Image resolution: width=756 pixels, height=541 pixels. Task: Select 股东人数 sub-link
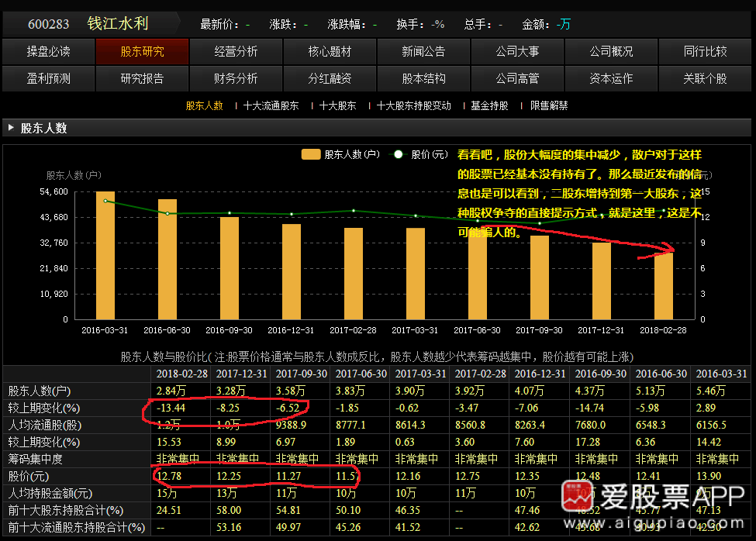[205, 105]
